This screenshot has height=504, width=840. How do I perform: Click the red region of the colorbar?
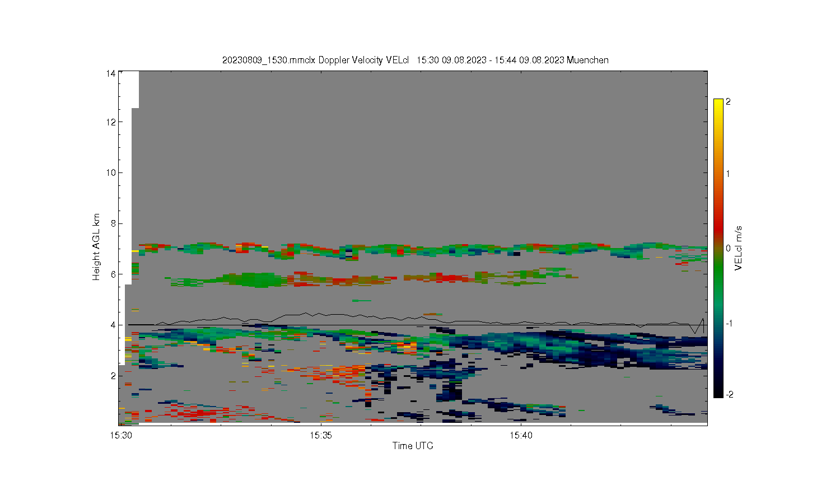pyautogui.click(x=718, y=224)
